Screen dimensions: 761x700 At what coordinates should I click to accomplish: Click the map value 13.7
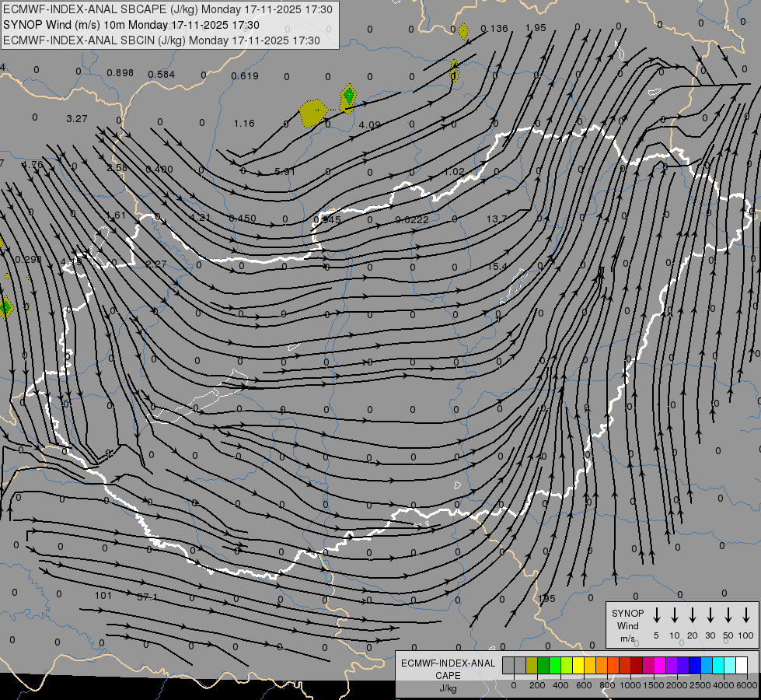coord(497,219)
